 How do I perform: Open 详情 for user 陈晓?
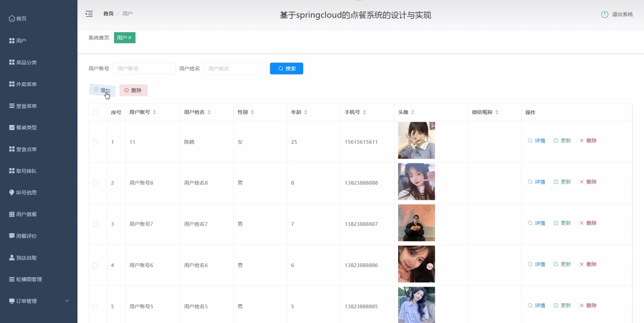[x=536, y=141]
